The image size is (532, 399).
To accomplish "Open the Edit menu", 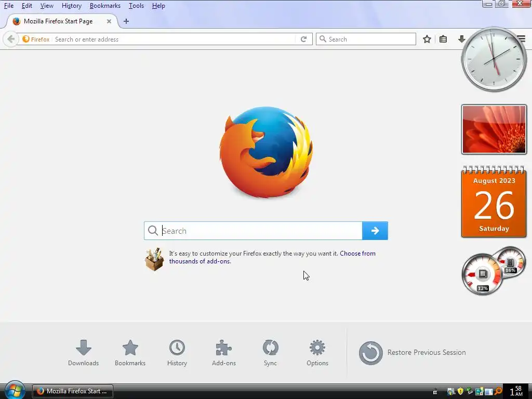I will pyautogui.click(x=27, y=6).
